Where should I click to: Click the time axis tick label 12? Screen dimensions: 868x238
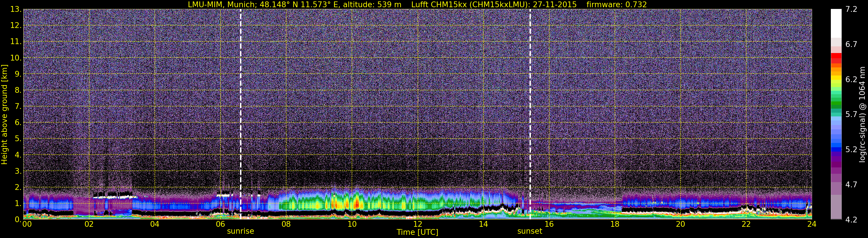tap(417, 224)
